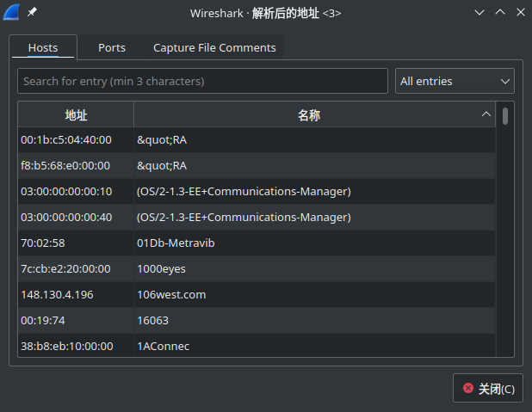Click the name for 03:00:00:00:00:10
The image size is (532, 412).
point(244,191)
